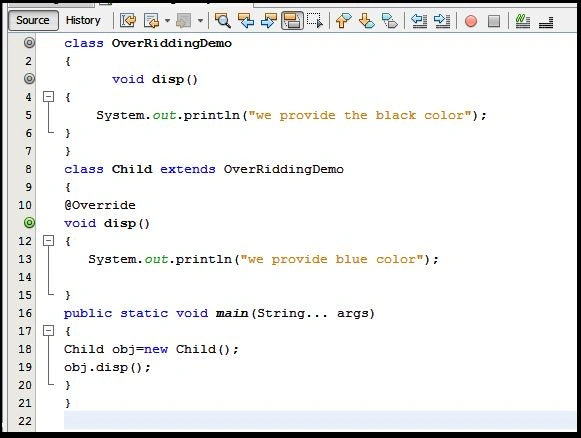Screen dimensions: 581x438
Task: Click line number 2 in gutter
Action: click(28, 61)
